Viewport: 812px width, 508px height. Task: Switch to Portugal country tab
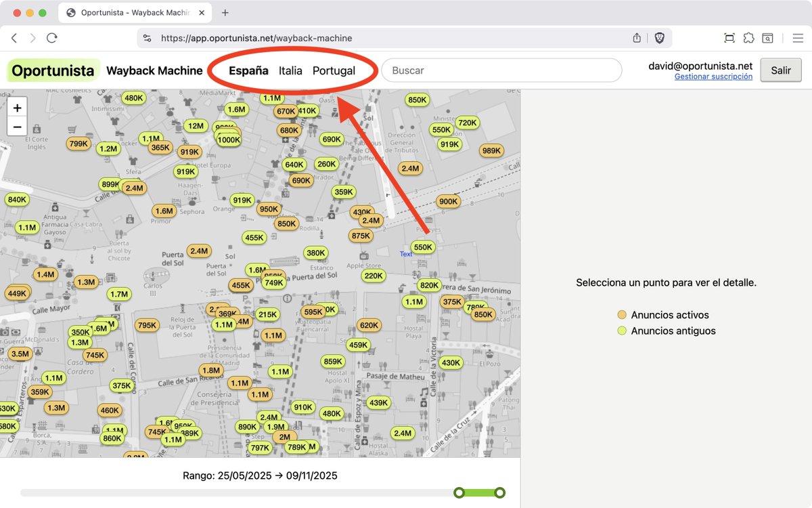[x=334, y=70]
